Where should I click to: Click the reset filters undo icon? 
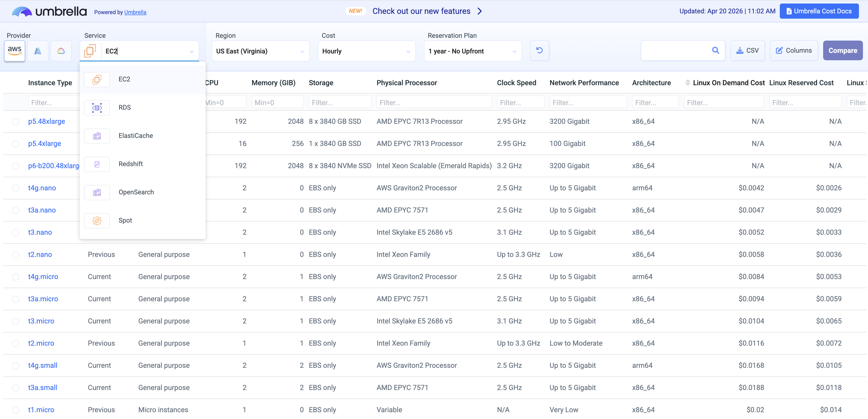click(x=539, y=51)
